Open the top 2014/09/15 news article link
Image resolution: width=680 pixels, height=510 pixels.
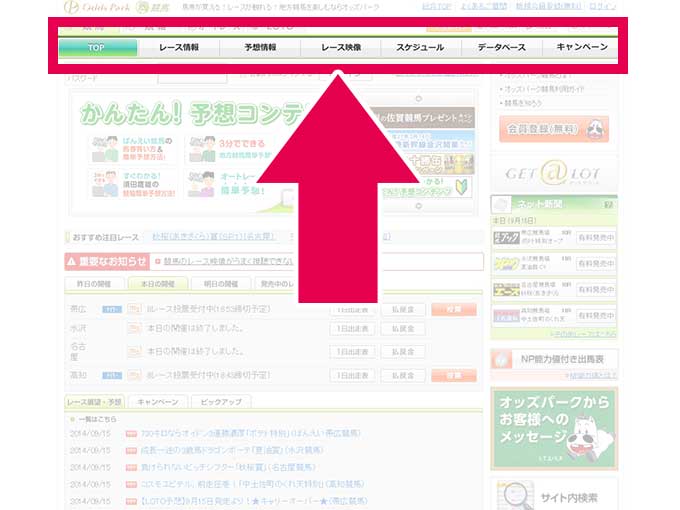(x=251, y=433)
